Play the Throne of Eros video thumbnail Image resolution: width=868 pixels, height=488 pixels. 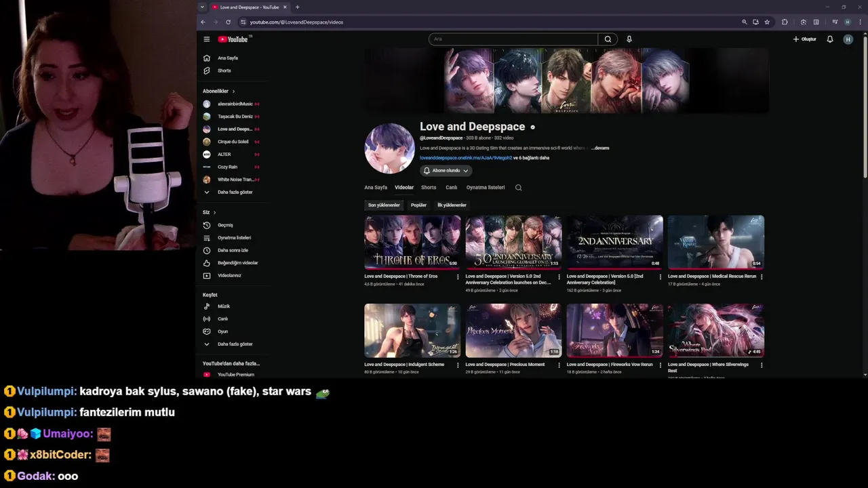[412, 242]
